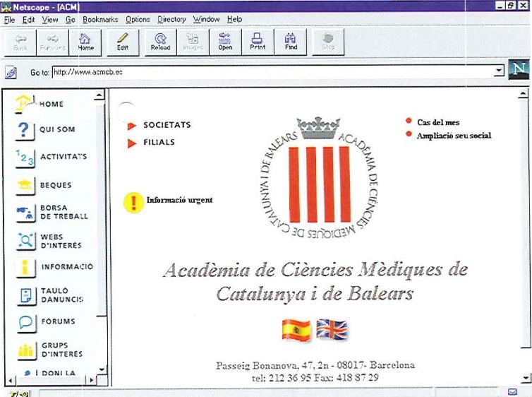The image size is (532, 397).
Task: Click the Reload toolbar button
Action: [x=160, y=42]
